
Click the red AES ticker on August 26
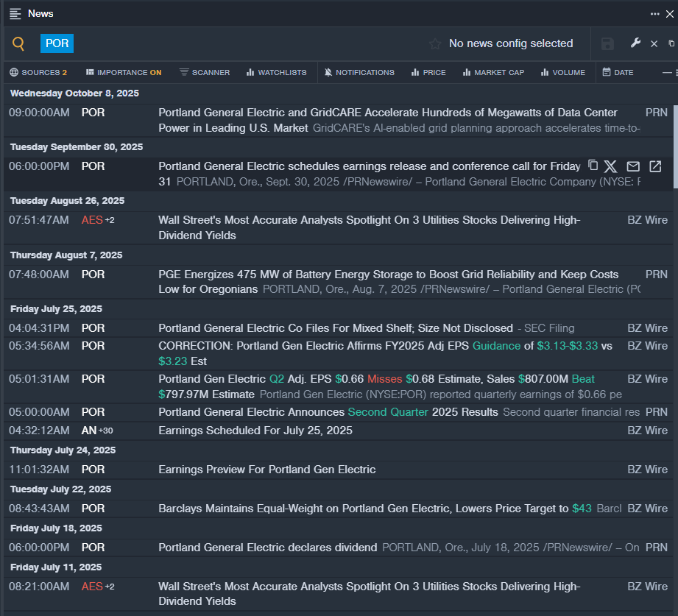click(x=92, y=220)
